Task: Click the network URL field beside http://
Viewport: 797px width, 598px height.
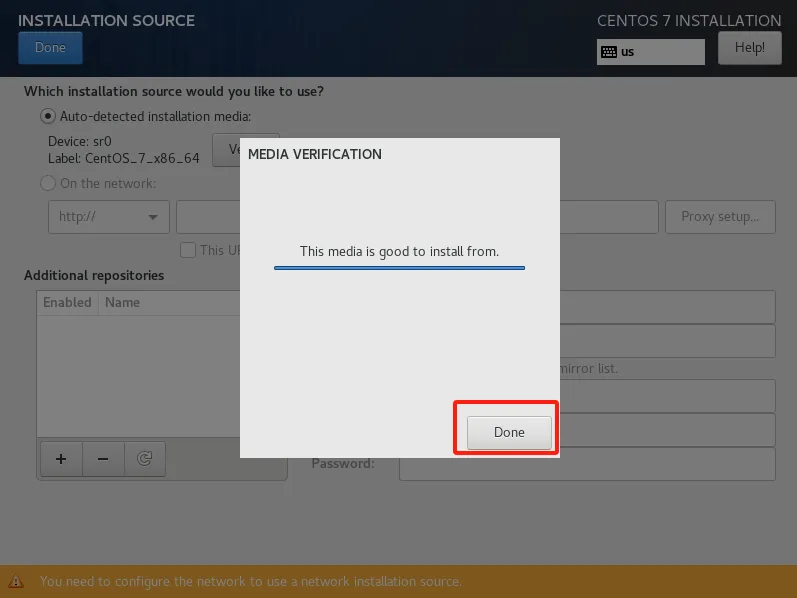Action: [x=208, y=217]
